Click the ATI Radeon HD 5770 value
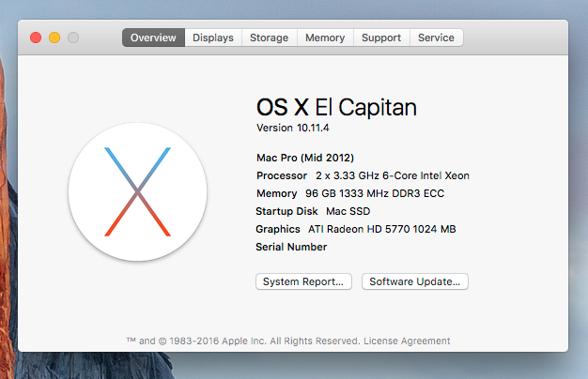Screen dimensions: 588x379 click(x=381, y=229)
